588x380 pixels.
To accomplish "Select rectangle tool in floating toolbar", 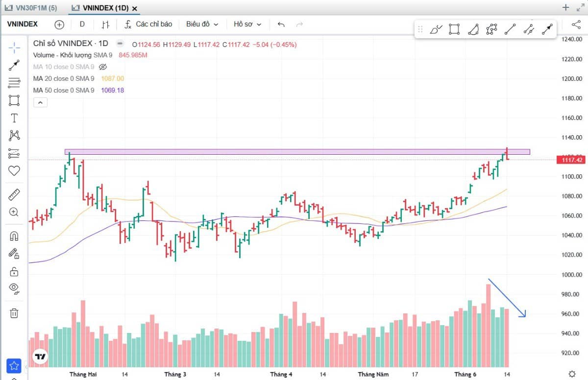I will [454, 29].
